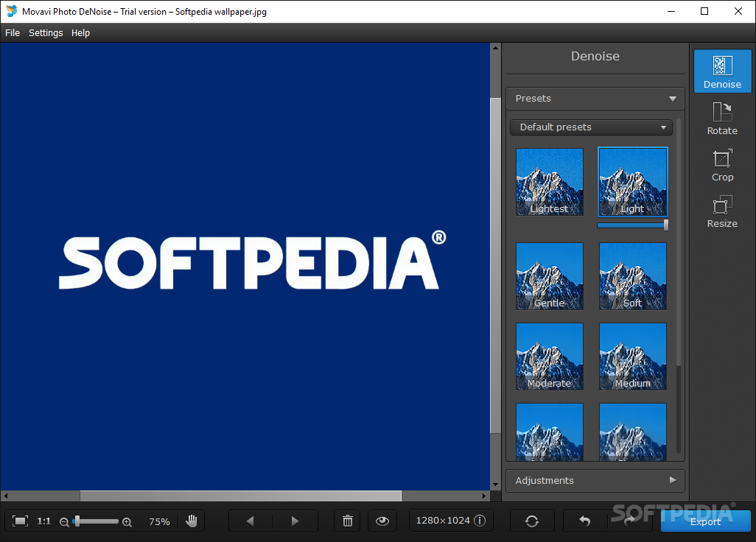Undo the last action
This screenshot has width=756, height=542.
[x=585, y=521]
